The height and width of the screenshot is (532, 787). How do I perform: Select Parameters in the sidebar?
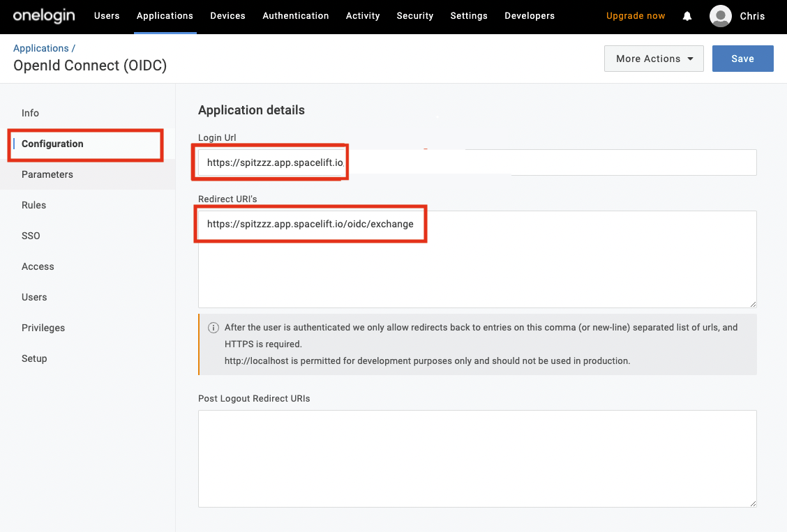(x=47, y=174)
